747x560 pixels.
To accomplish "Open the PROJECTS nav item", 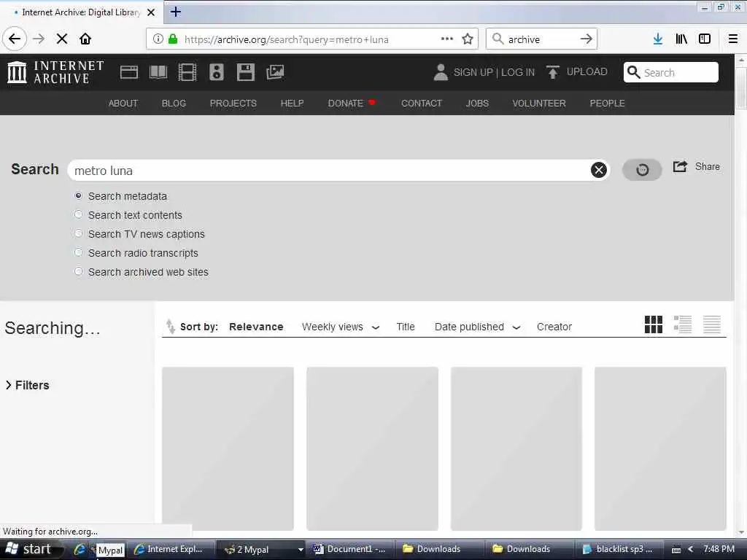I will pos(233,104).
